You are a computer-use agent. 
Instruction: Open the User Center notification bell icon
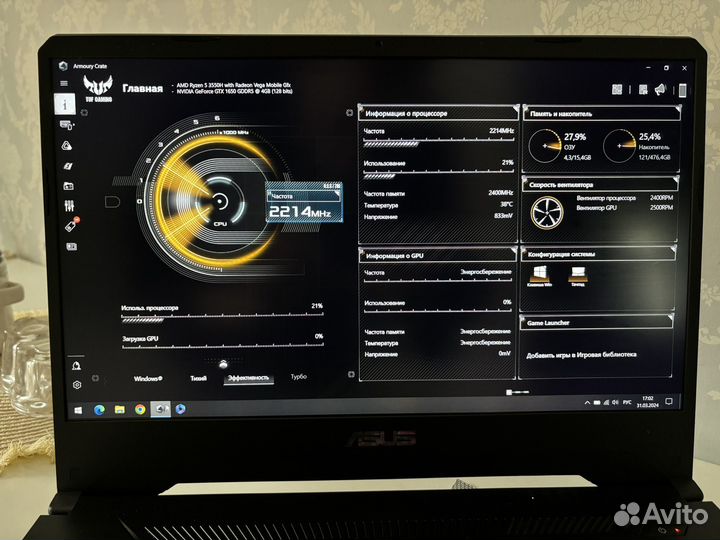click(76, 366)
